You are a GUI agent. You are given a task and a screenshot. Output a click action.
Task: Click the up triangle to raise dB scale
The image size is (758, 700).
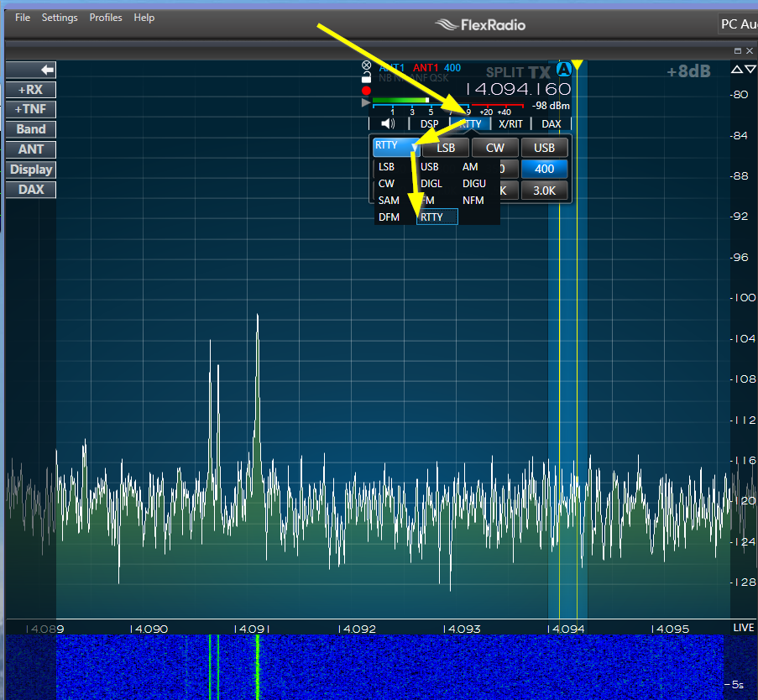click(736, 70)
